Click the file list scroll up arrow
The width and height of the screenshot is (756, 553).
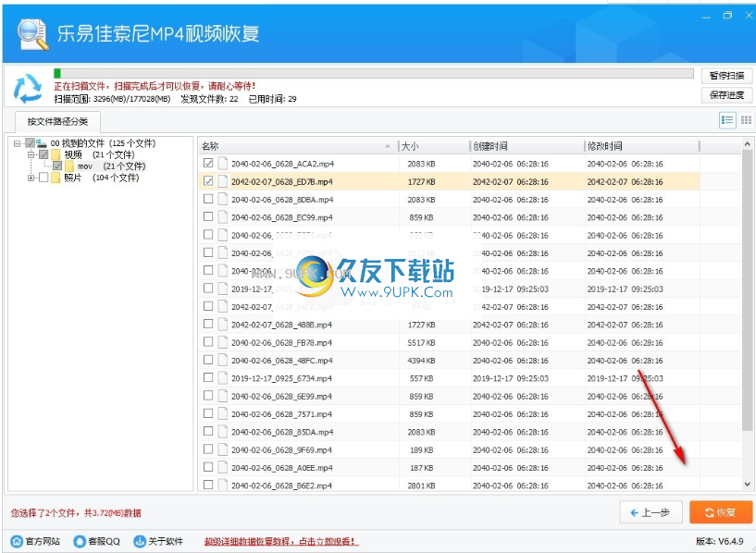(x=747, y=144)
